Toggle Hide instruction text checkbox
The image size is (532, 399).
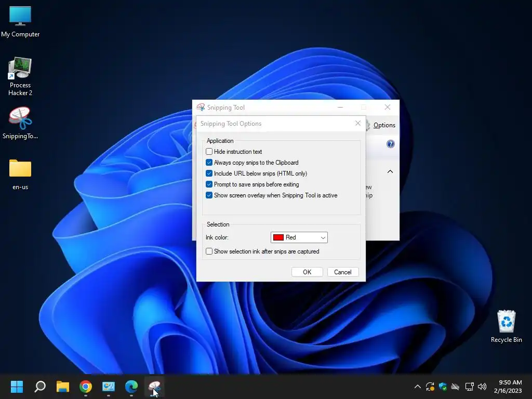[x=209, y=152]
